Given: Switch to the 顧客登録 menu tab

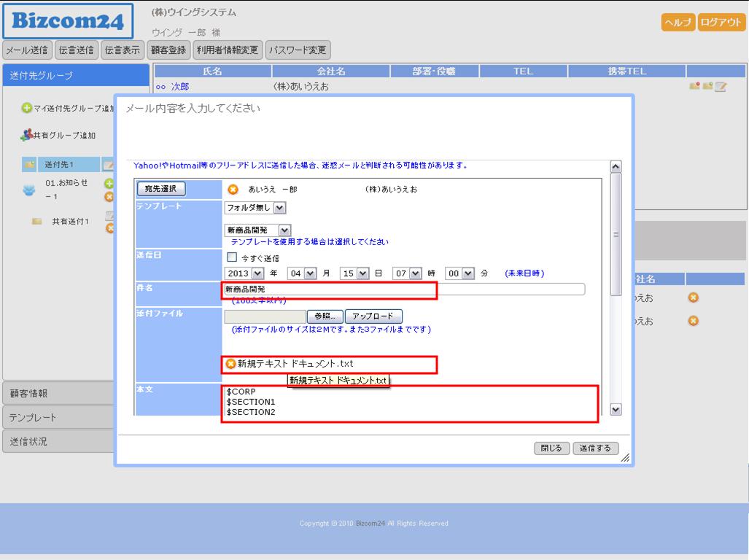Looking at the screenshot, I should pyautogui.click(x=169, y=50).
